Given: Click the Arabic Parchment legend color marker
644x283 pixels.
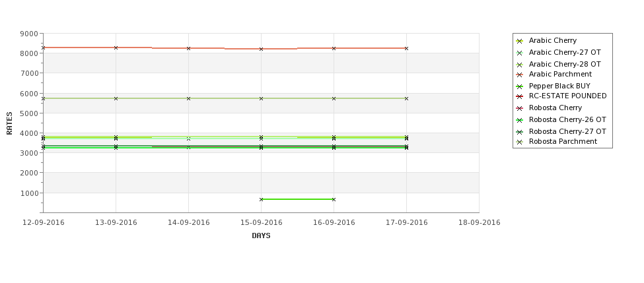Looking at the screenshot, I should (x=519, y=75).
